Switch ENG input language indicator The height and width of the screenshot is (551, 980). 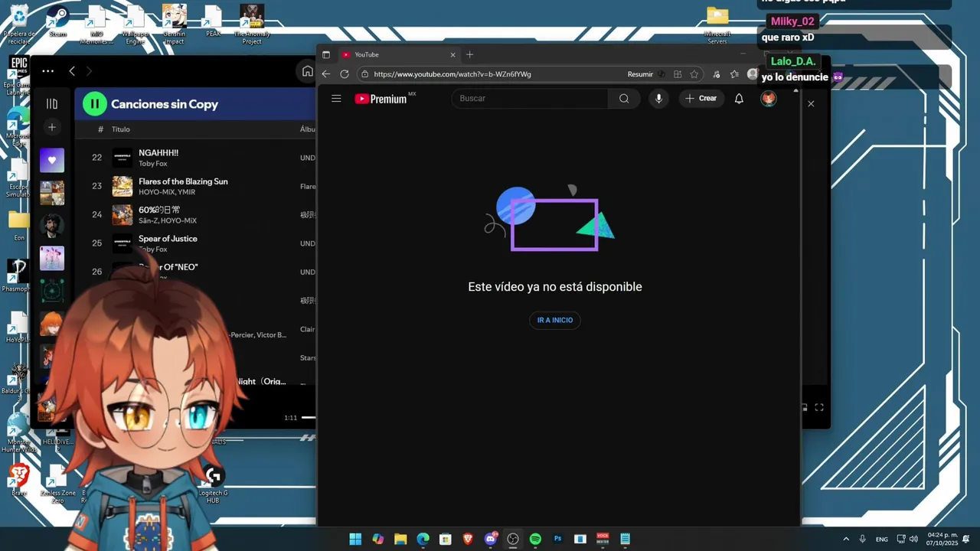click(x=882, y=539)
